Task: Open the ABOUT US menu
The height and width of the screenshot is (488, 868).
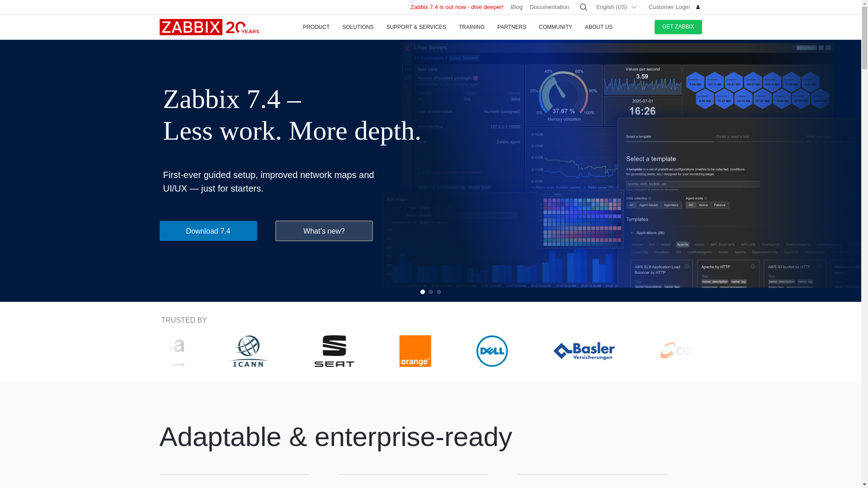Action: [x=599, y=27]
